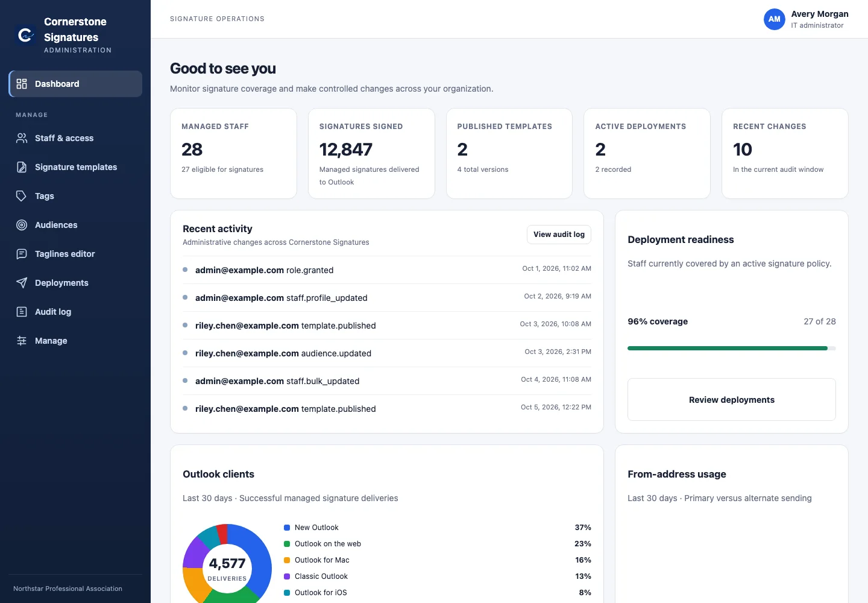868x603 pixels.
Task: Click the Classic Outlook purple swatch
Action: click(x=287, y=576)
